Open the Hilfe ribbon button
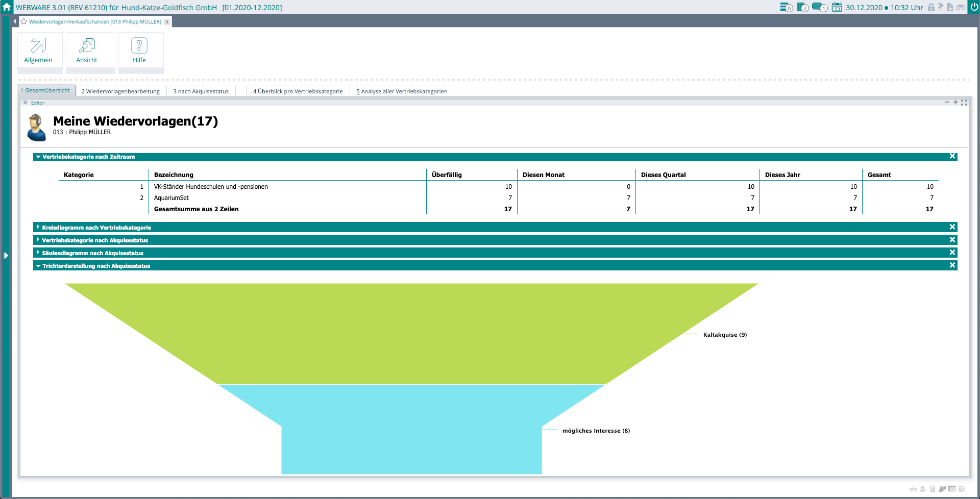The width and height of the screenshot is (980, 499). (x=139, y=51)
